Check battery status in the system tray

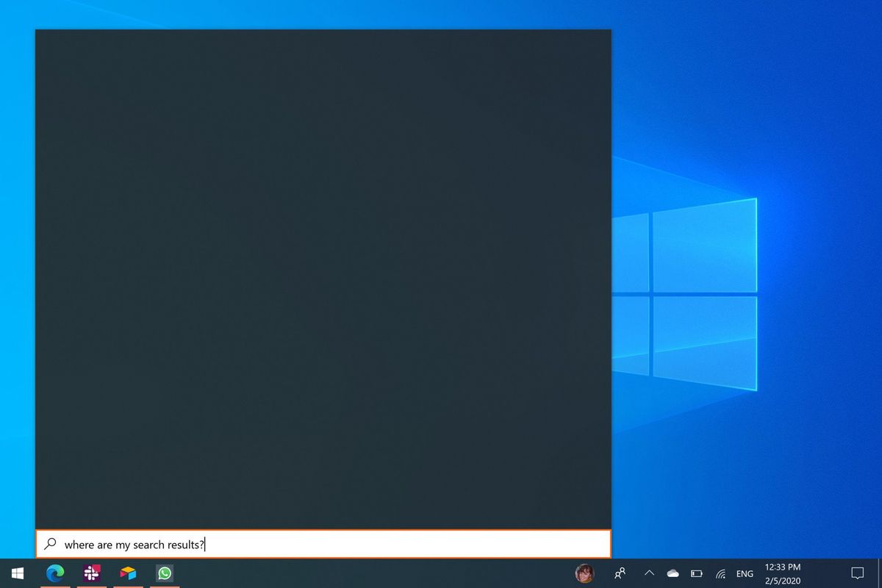pos(696,573)
